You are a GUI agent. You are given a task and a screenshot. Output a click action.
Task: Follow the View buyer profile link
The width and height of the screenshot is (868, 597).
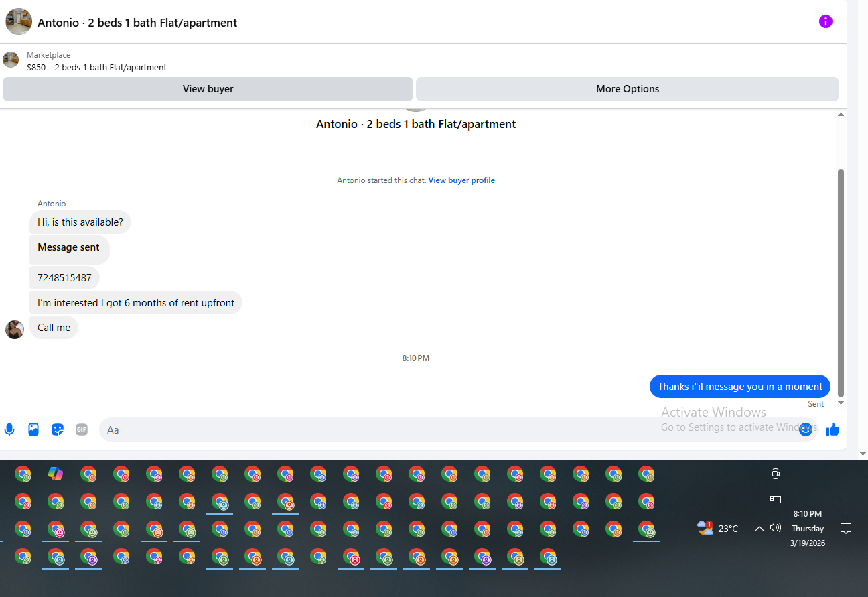pos(461,180)
